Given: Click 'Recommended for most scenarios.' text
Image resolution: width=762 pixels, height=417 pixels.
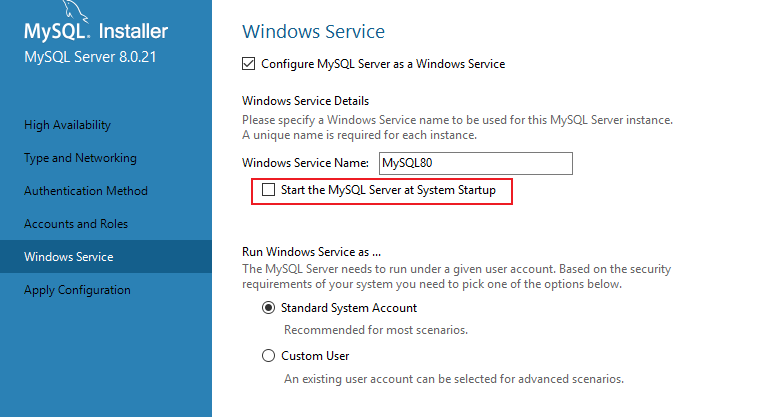Looking at the screenshot, I should coord(376,330).
